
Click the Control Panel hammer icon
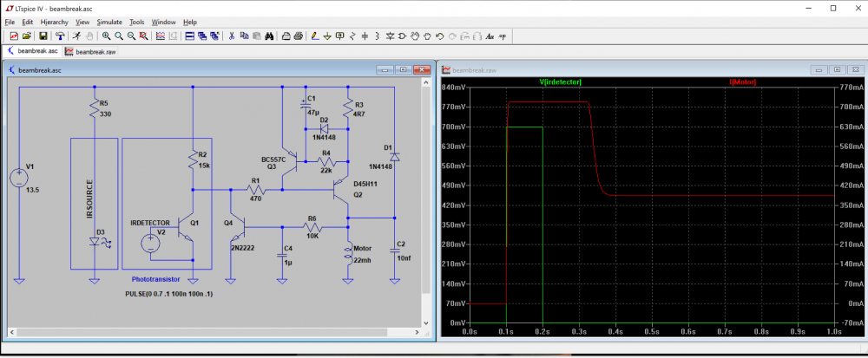pos(60,36)
